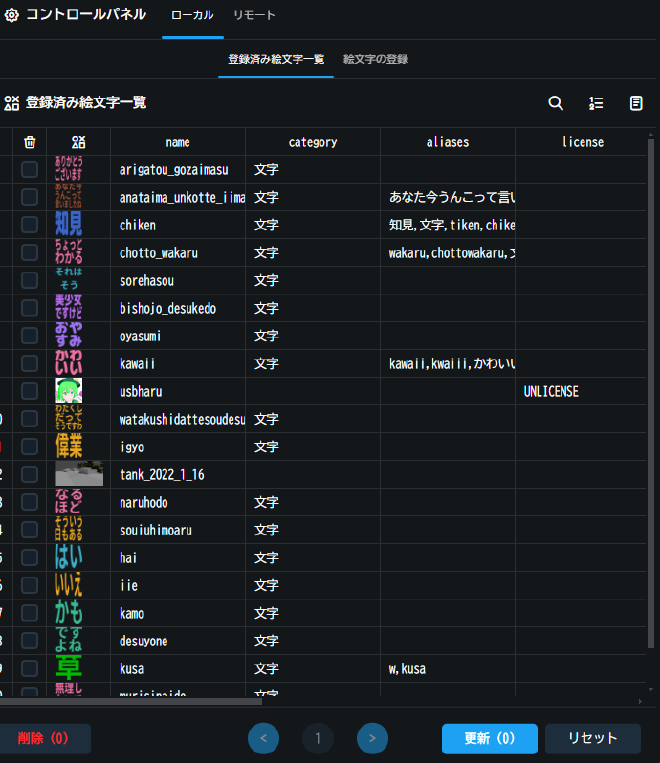Click the control panel gear icon
Image resolution: width=660 pixels, height=763 pixels.
point(12,16)
